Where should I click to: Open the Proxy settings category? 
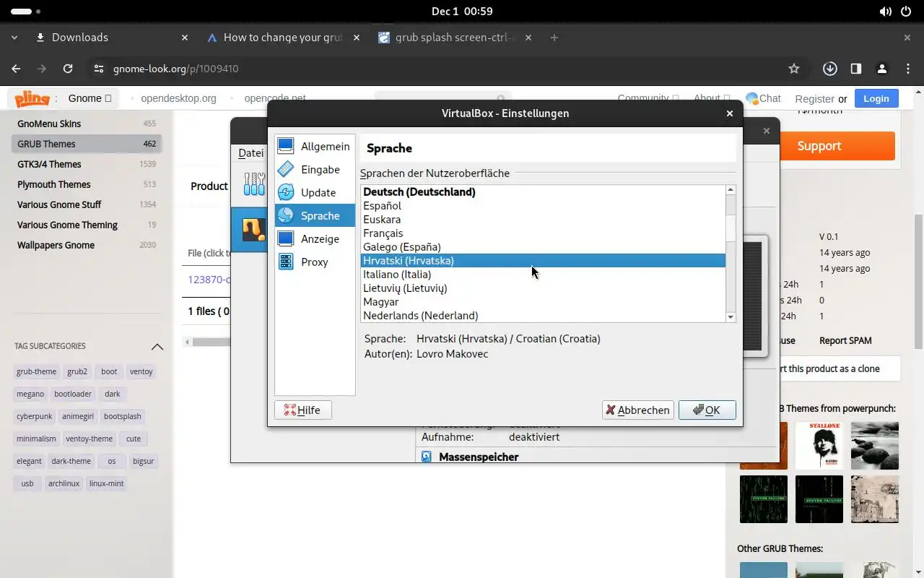click(315, 262)
